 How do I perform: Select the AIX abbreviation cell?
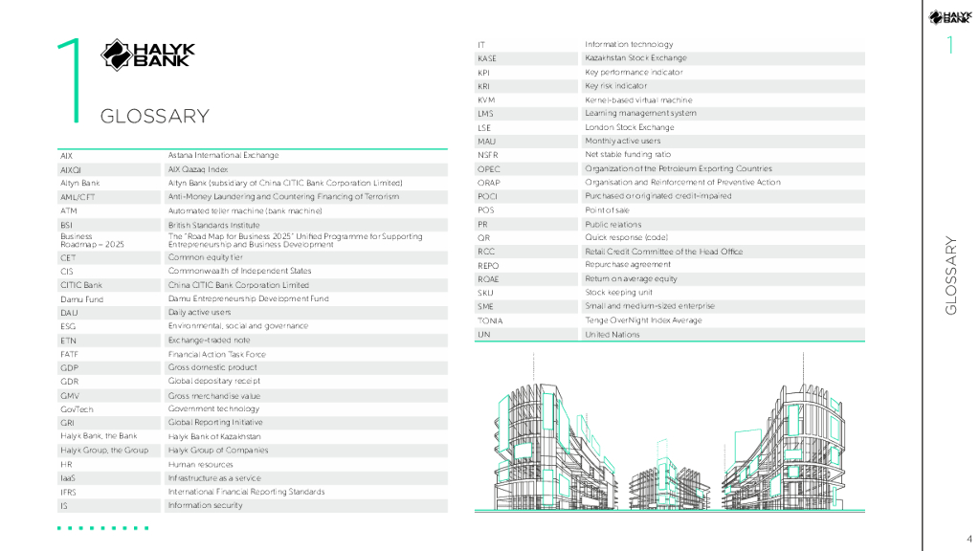[66, 156]
